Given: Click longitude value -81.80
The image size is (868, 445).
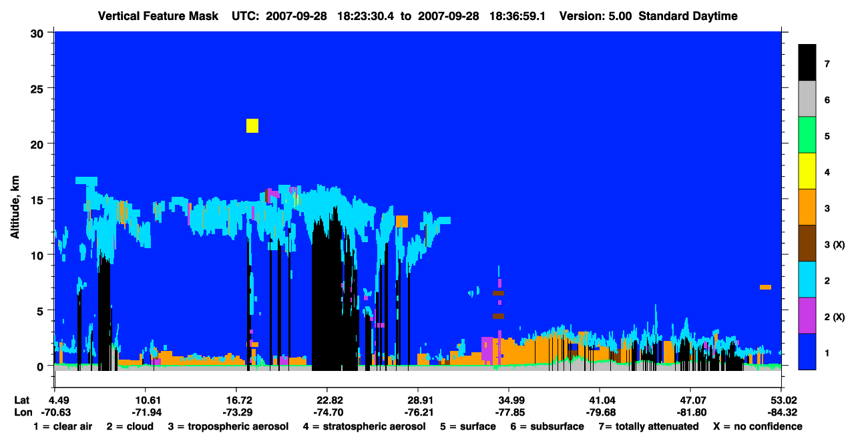Looking at the screenshot, I should click(x=690, y=412).
